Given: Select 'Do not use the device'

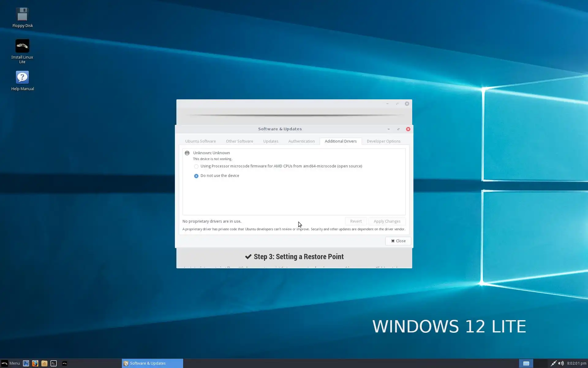Looking at the screenshot, I should coord(196,176).
